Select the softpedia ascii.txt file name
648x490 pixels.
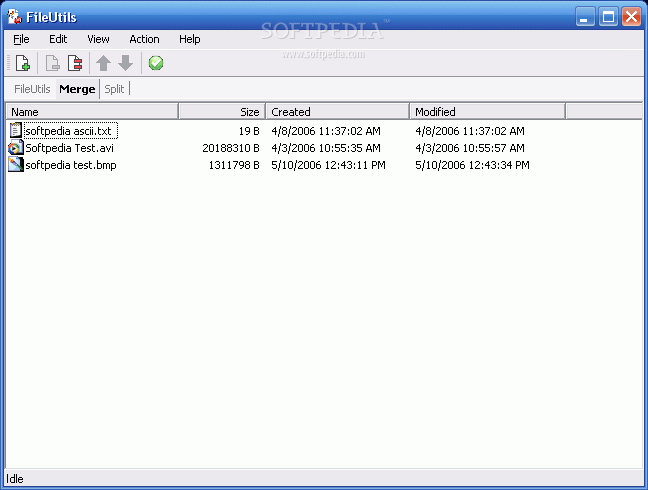click(x=68, y=131)
